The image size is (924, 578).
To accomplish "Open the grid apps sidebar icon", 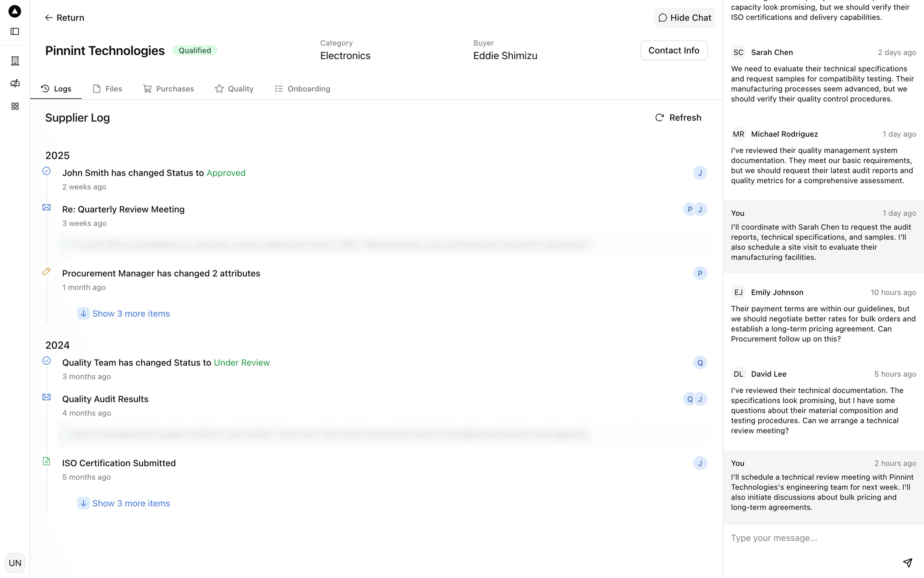I will pos(14,106).
